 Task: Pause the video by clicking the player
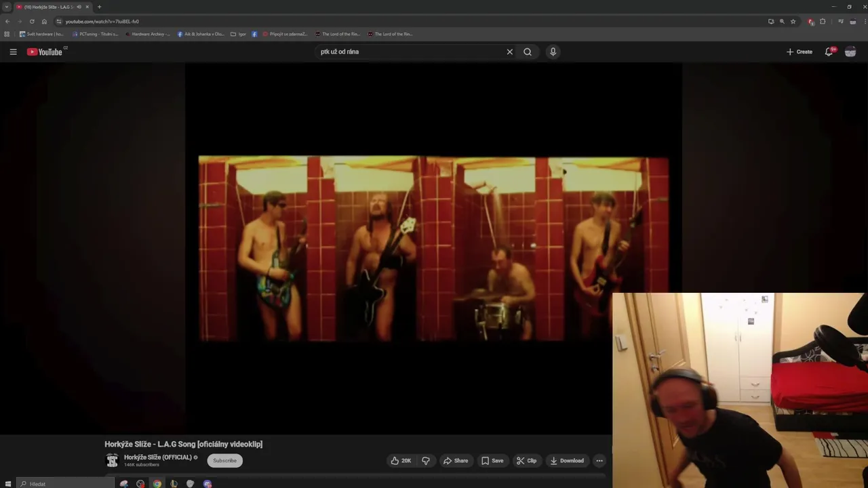point(433,249)
